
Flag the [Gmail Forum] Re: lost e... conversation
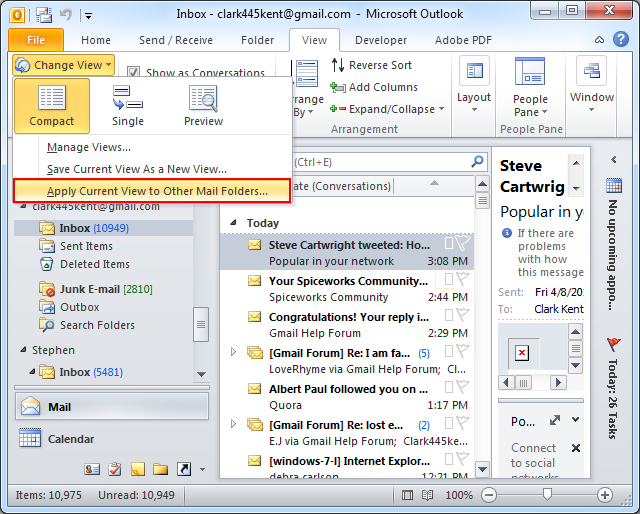tap(462, 423)
